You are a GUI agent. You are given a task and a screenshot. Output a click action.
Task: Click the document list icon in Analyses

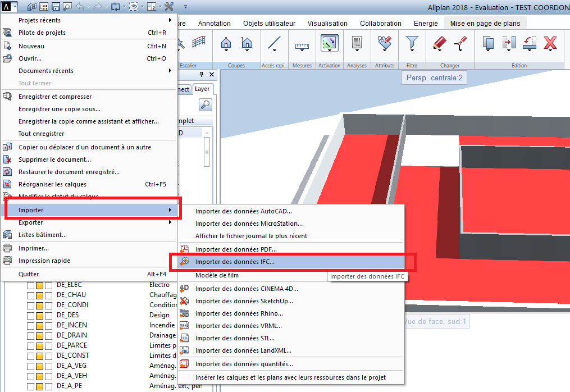click(357, 43)
